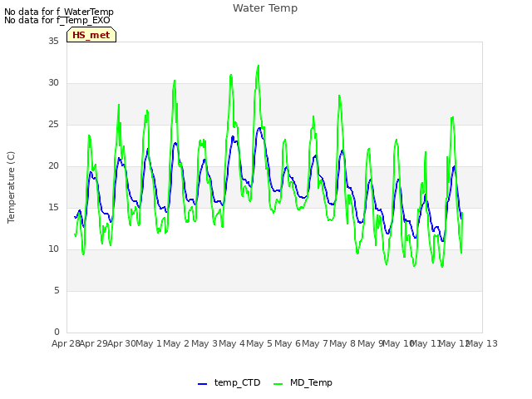Click the May 4 x-axis label

[x=232, y=343]
